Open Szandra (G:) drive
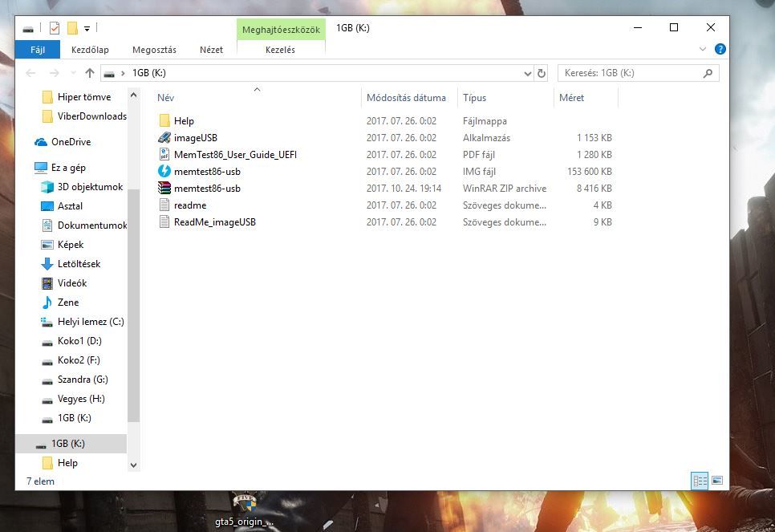Viewport: 775px width, 532px height. [x=83, y=380]
